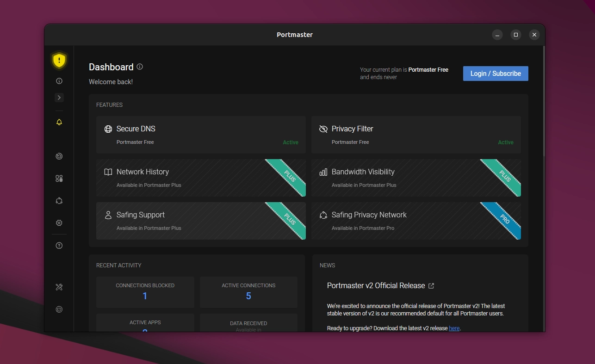The image size is (595, 364).
Task: Click the Login / Subscribe button
Action: coord(495,74)
